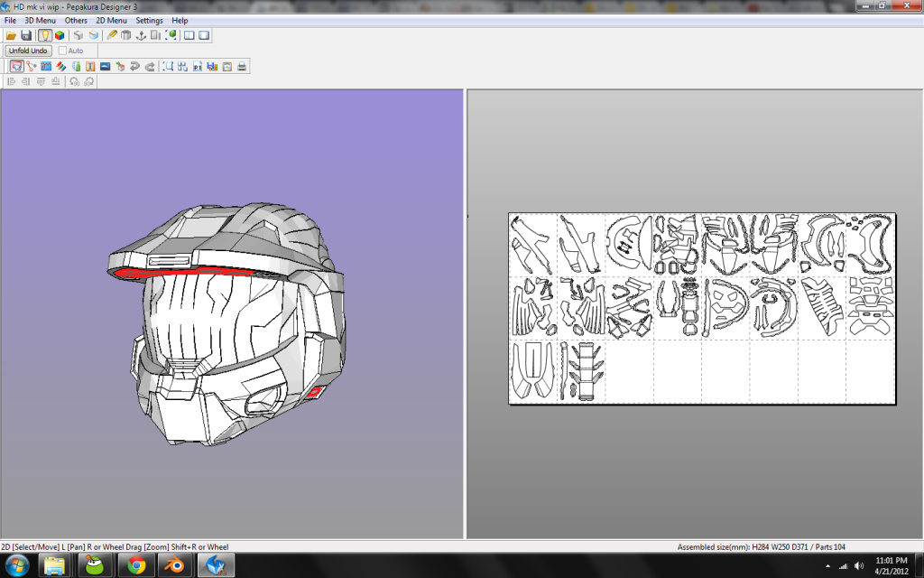Click the P.1 page number icon
Viewport: 924px width, 578px height.
tap(198, 67)
